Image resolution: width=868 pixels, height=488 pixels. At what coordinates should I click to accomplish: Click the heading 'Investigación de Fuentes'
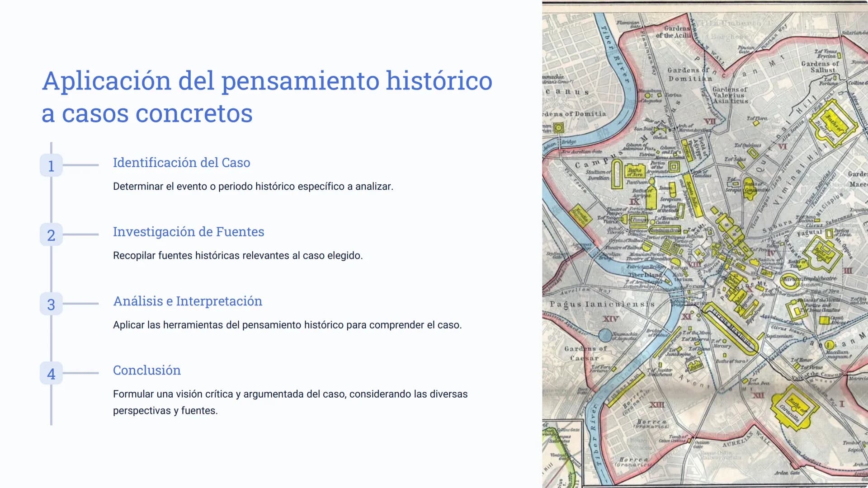coord(189,232)
